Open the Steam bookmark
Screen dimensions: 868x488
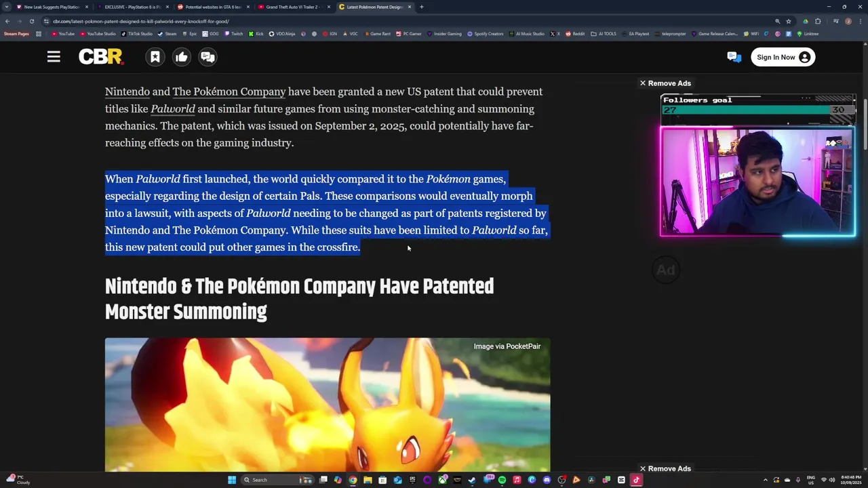coord(167,34)
